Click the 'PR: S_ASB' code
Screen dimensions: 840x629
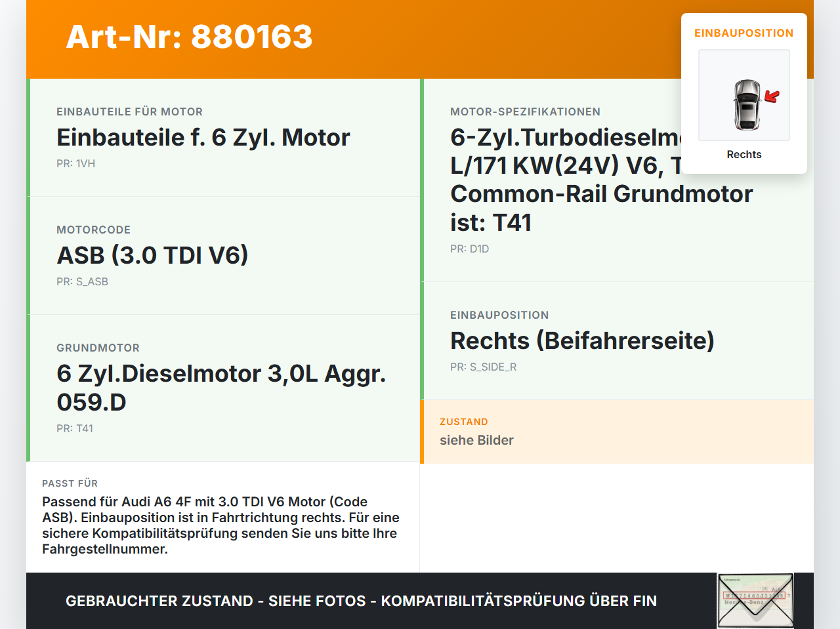pyautogui.click(x=83, y=282)
